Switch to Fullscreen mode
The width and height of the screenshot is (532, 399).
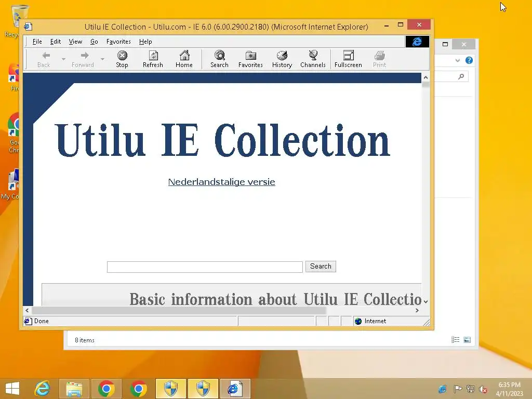click(348, 59)
